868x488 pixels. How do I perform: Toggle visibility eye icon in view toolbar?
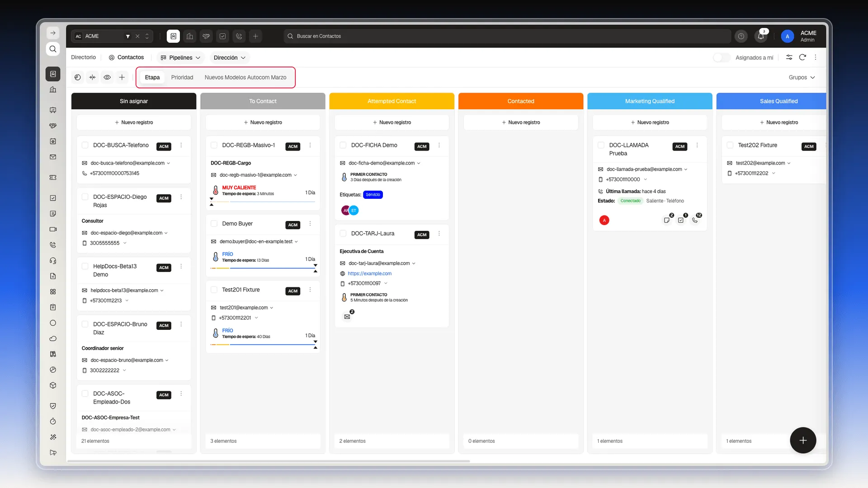click(x=107, y=77)
